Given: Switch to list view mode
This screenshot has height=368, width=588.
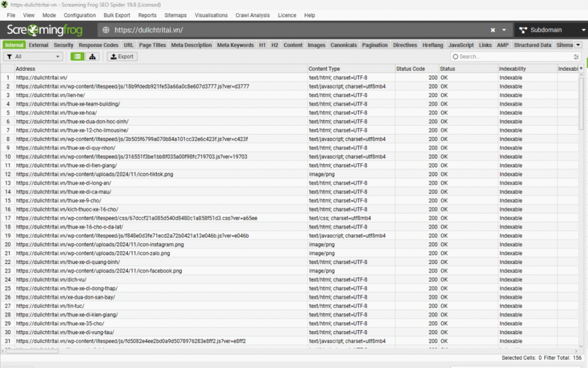Looking at the screenshot, I should tap(78, 56).
